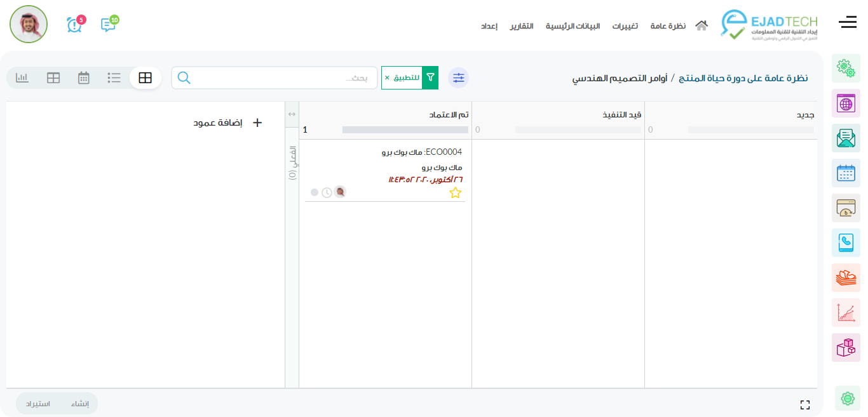Viewport: 868px width, 417px height.
Task: Open activities alarm icon with badge 5
Action: (74, 25)
